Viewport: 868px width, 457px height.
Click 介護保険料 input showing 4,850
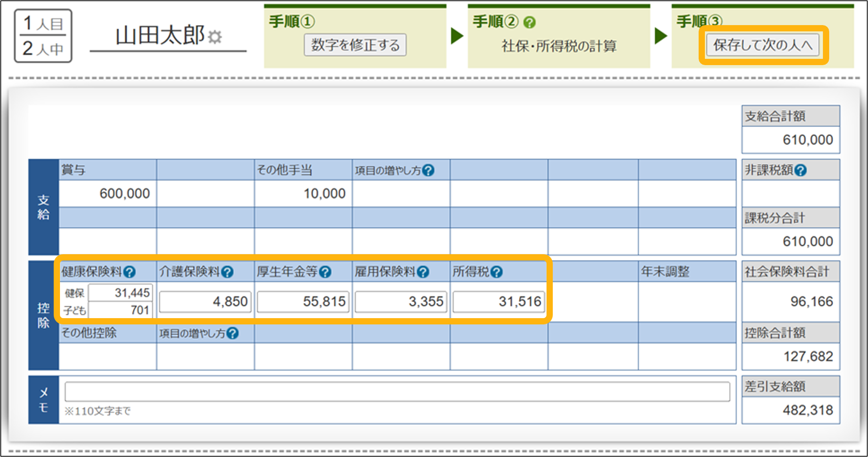205,301
